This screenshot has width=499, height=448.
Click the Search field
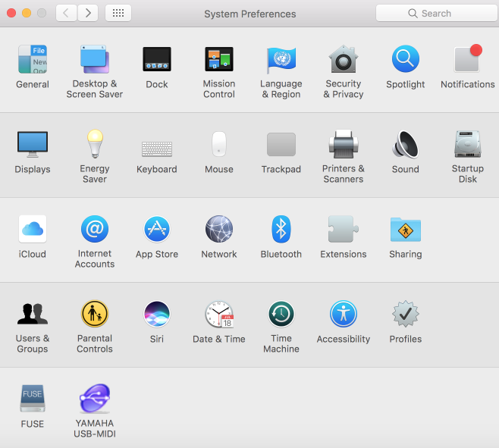[437, 13]
